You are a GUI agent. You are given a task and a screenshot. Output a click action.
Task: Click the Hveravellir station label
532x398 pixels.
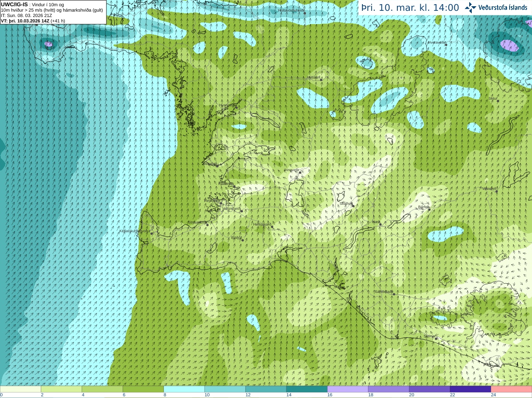click(437, 42)
